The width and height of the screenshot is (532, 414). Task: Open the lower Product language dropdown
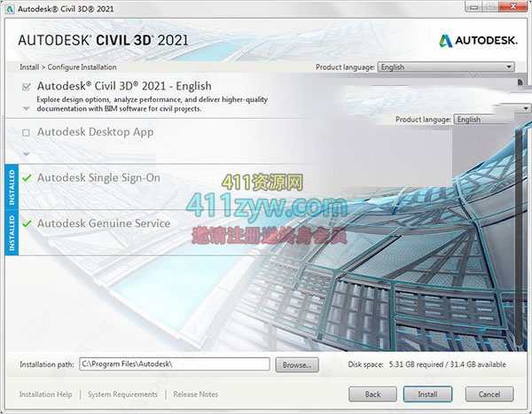point(490,120)
